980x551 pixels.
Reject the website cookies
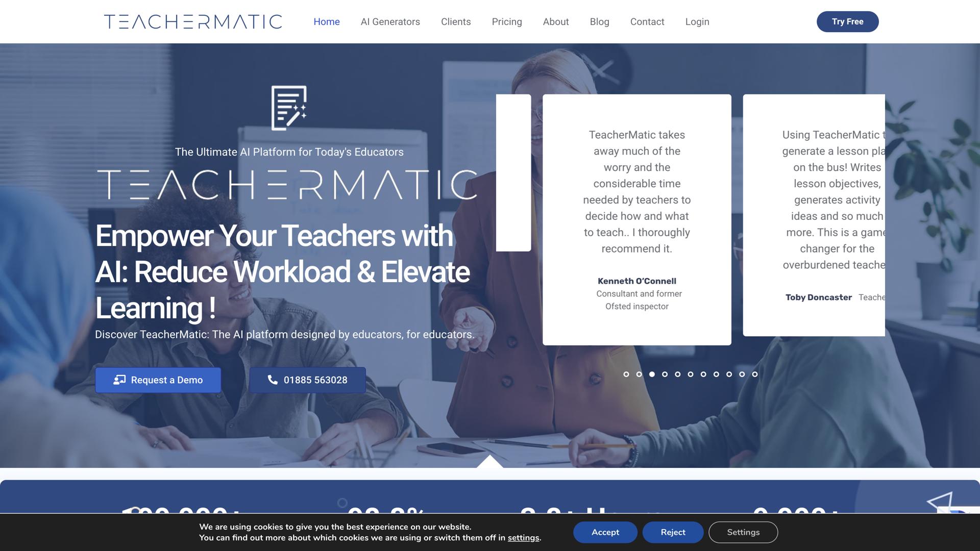(672, 532)
